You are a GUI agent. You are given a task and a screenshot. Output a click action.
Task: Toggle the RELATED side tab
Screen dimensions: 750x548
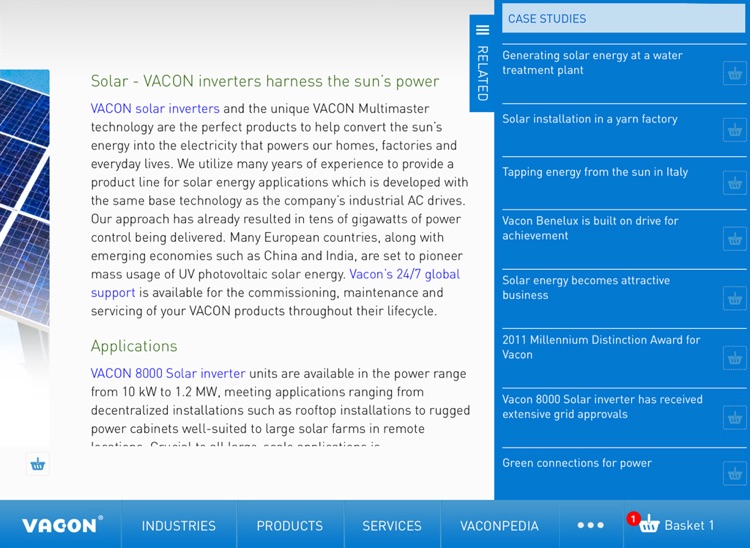pyautogui.click(x=482, y=63)
